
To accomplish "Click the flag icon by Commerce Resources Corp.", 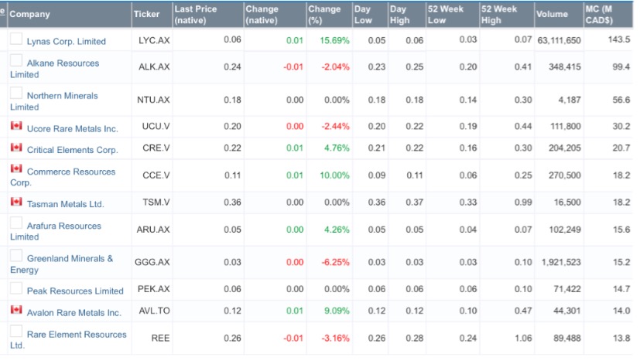I will pos(15,169).
